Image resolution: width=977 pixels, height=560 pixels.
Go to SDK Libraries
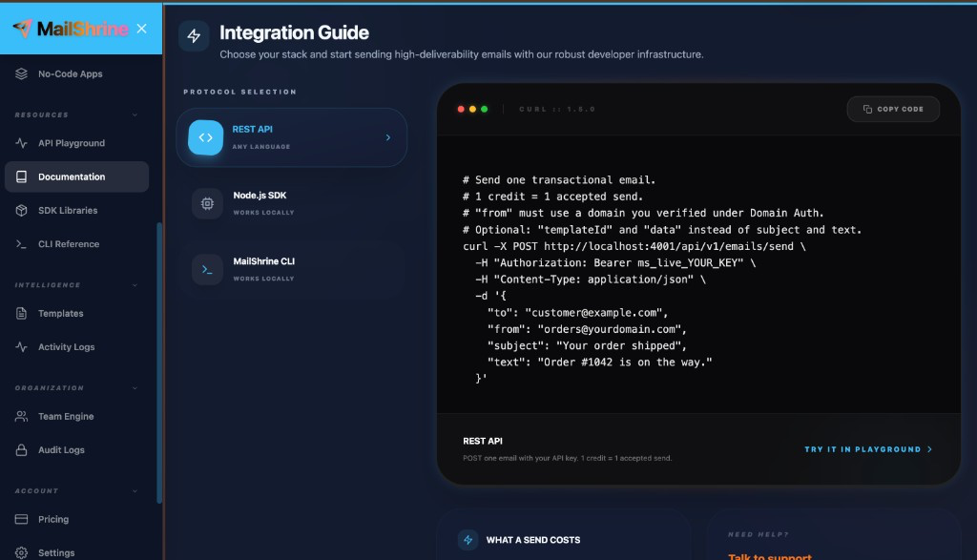click(x=76, y=211)
